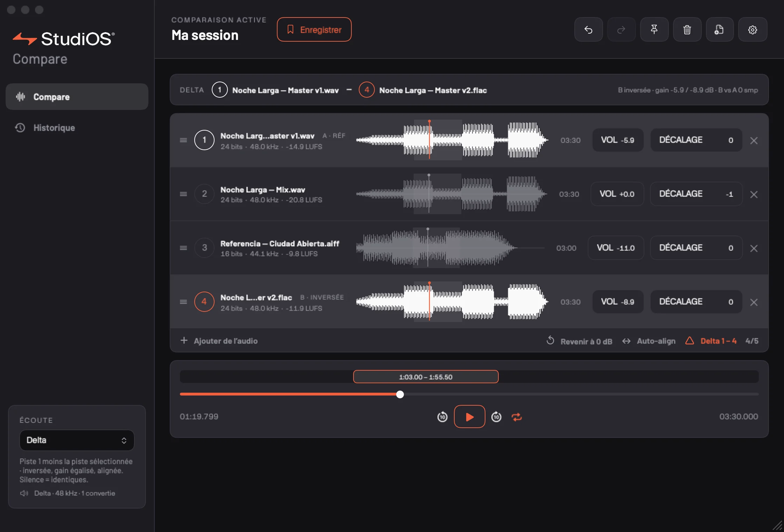
Task: Click track 1 circle in Delta header
Action: (x=220, y=90)
